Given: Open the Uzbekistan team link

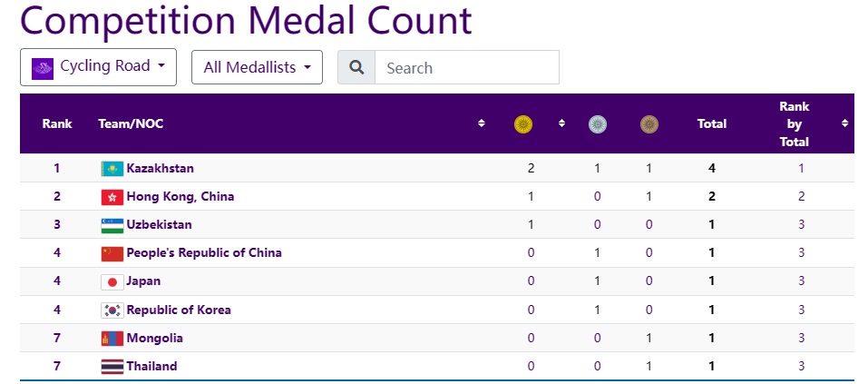Looking at the screenshot, I should point(159,225).
